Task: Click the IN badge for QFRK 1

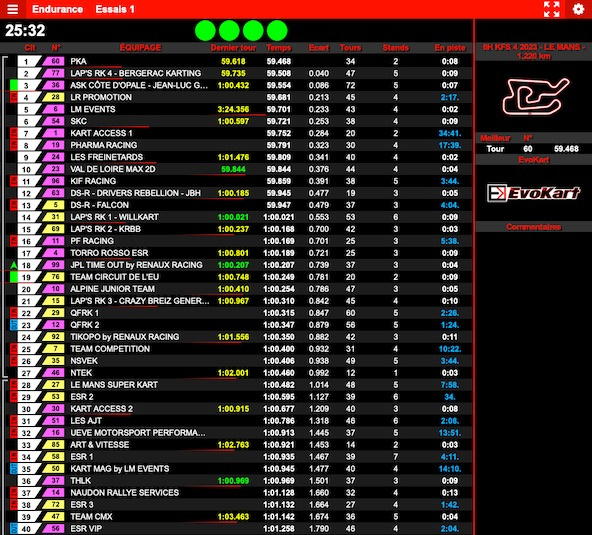Action: [14, 313]
